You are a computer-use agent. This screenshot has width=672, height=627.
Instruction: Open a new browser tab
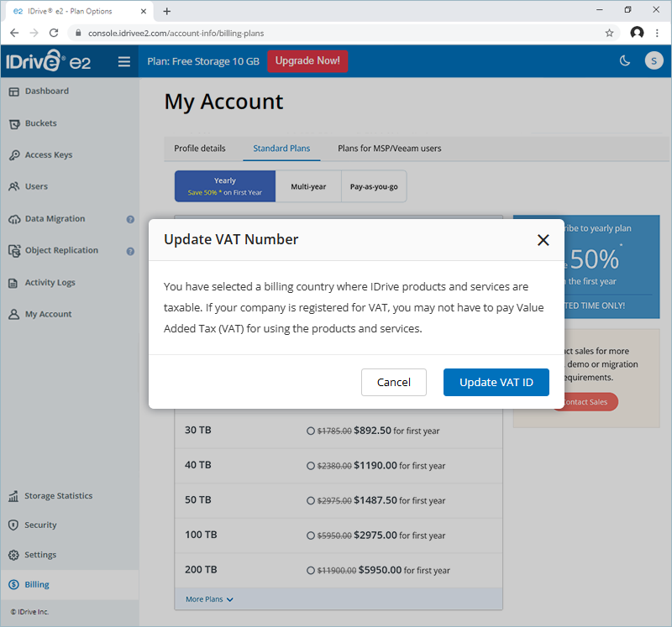click(x=167, y=12)
